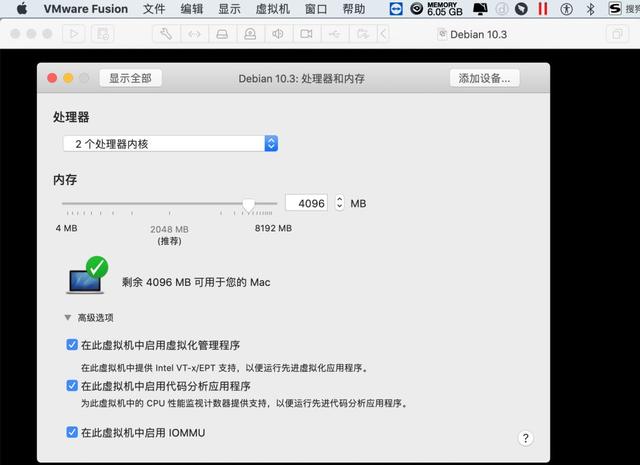The height and width of the screenshot is (465, 640).
Task: Click the network adapter arrows icon
Action: (x=194, y=34)
